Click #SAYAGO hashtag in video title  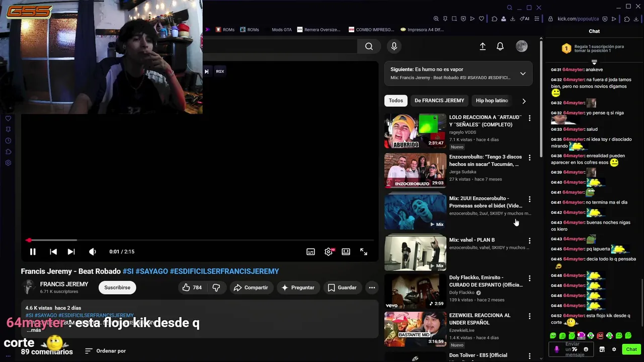point(151,271)
